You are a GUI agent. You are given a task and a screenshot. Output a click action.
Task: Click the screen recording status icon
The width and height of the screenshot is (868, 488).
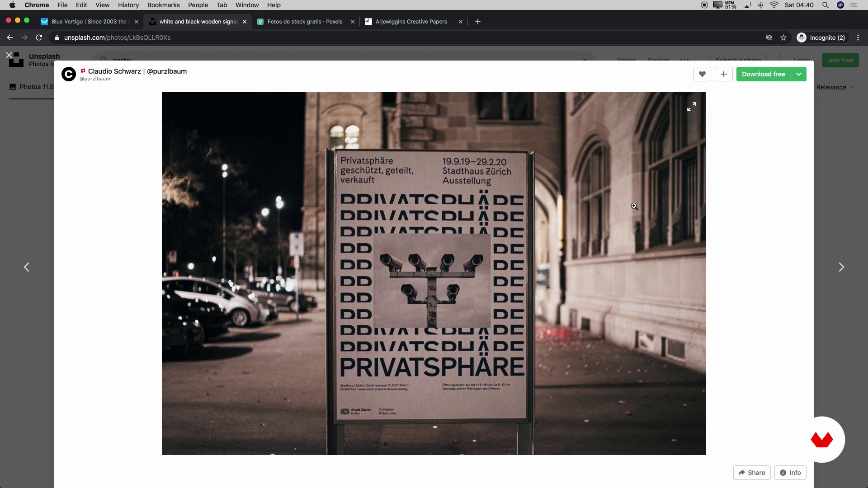[704, 5]
